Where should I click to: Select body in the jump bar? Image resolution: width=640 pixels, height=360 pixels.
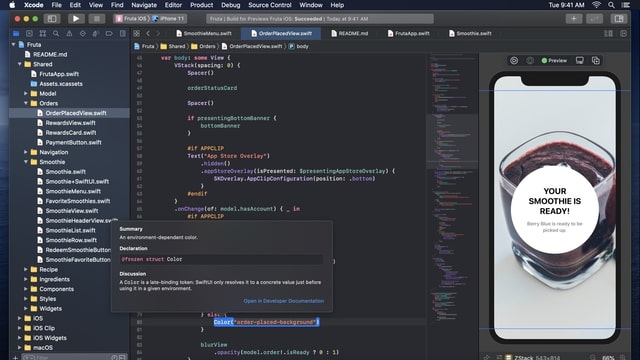[x=299, y=46]
